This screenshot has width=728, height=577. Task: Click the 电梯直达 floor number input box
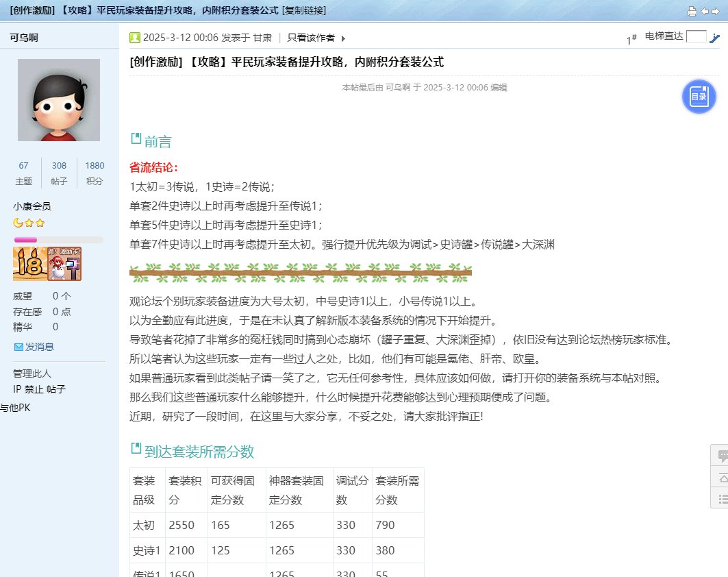696,36
